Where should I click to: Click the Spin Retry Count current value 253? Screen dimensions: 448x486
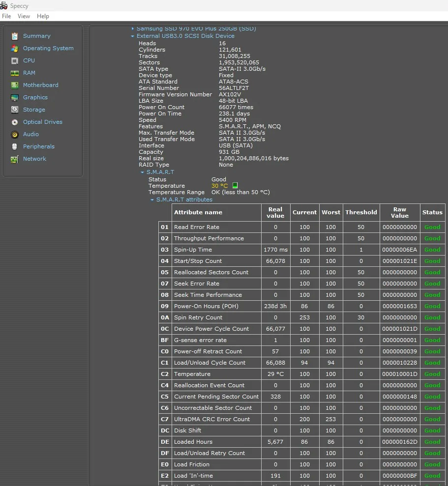(x=304, y=317)
